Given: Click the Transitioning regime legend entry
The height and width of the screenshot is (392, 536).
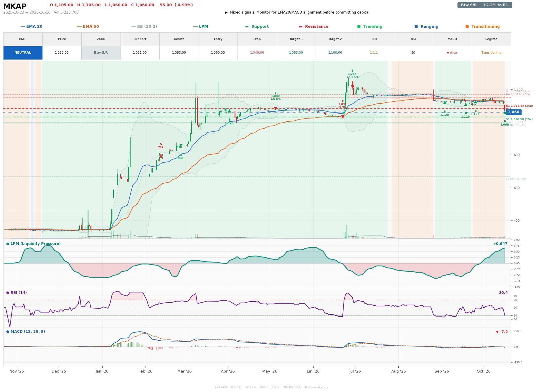Looking at the screenshot, I should (482, 27).
